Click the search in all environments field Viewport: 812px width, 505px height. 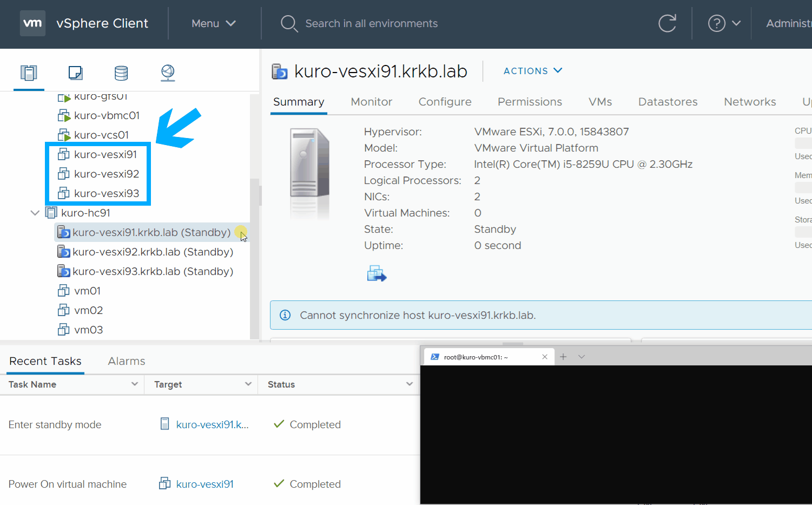371,23
